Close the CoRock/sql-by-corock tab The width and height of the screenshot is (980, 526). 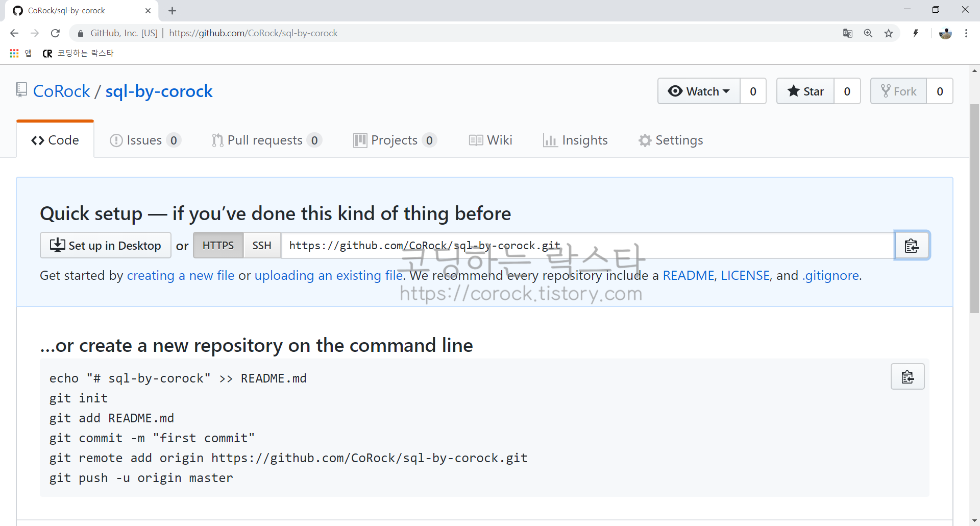point(148,11)
